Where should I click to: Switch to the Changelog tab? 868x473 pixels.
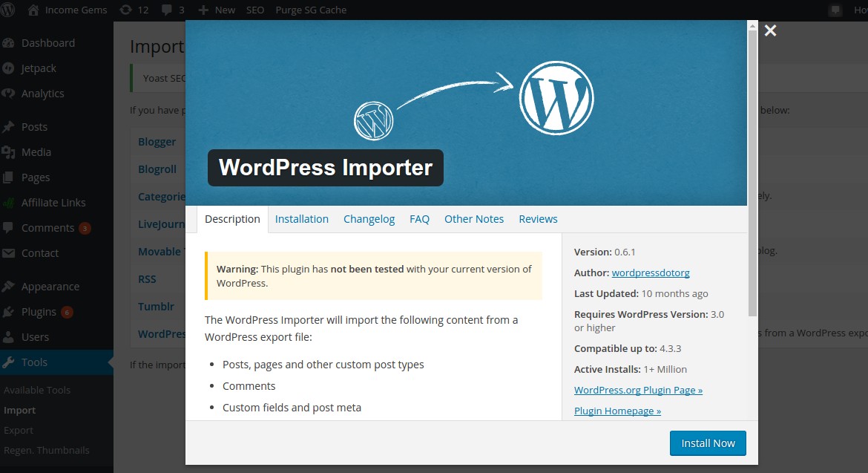[369, 219]
